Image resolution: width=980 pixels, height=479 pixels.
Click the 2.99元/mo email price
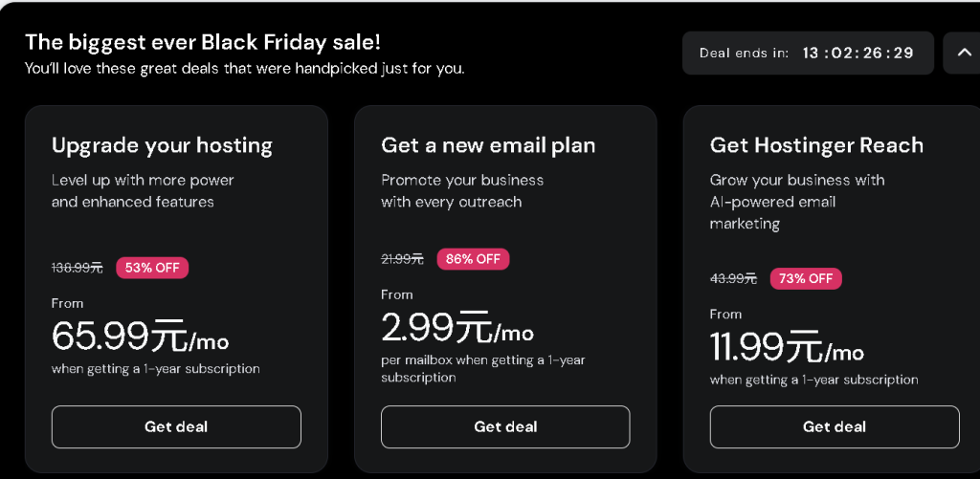coord(457,328)
